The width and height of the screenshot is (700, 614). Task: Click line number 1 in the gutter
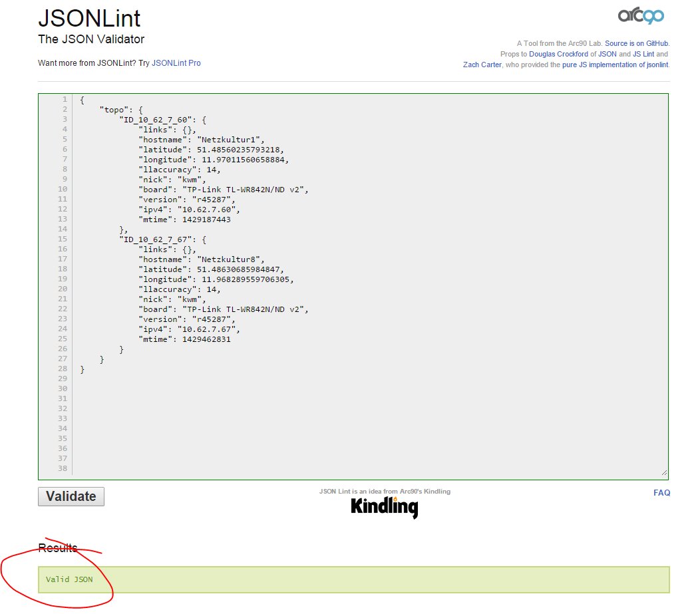65,99
